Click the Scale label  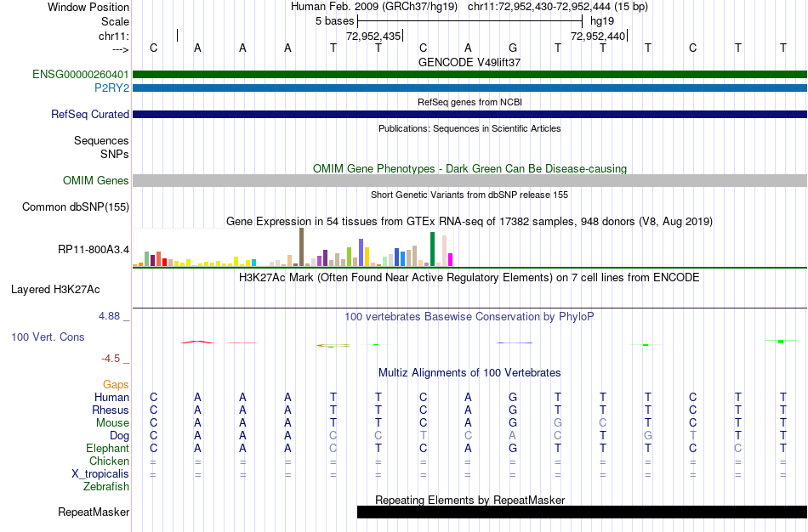[115, 21]
